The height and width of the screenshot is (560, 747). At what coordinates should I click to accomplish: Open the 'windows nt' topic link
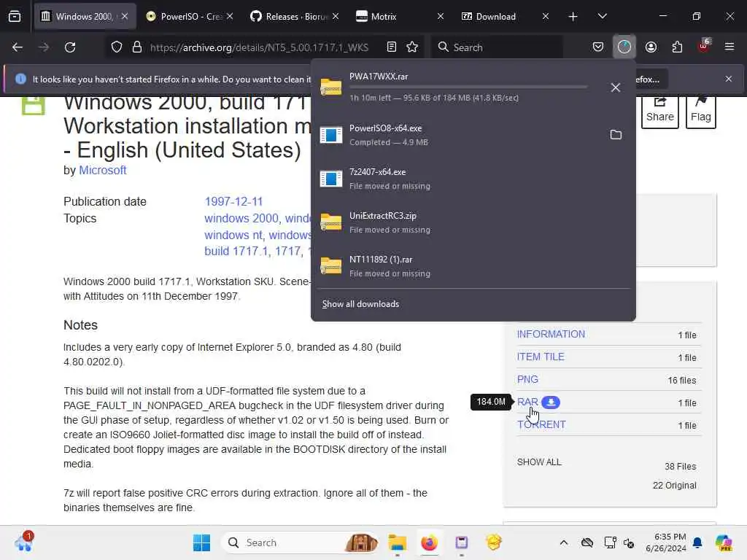click(x=233, y=236)
